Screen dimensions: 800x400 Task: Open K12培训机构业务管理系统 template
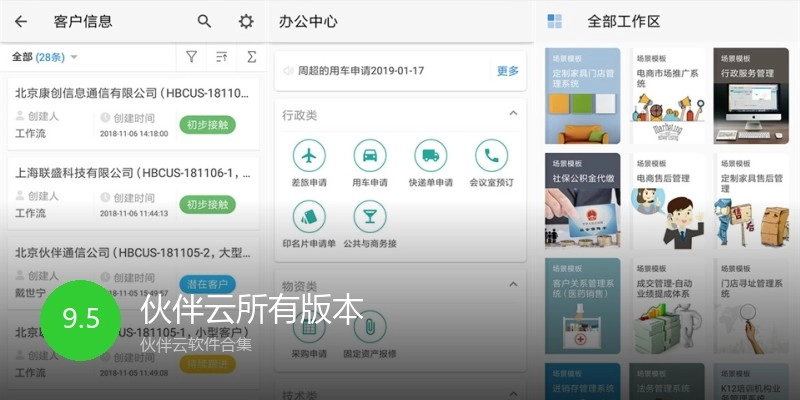point(751,382)
